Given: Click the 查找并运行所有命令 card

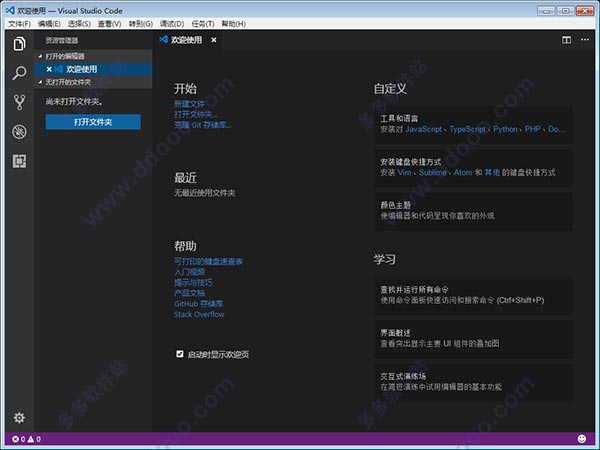Looking at the screenshot, I should point(473,295).
